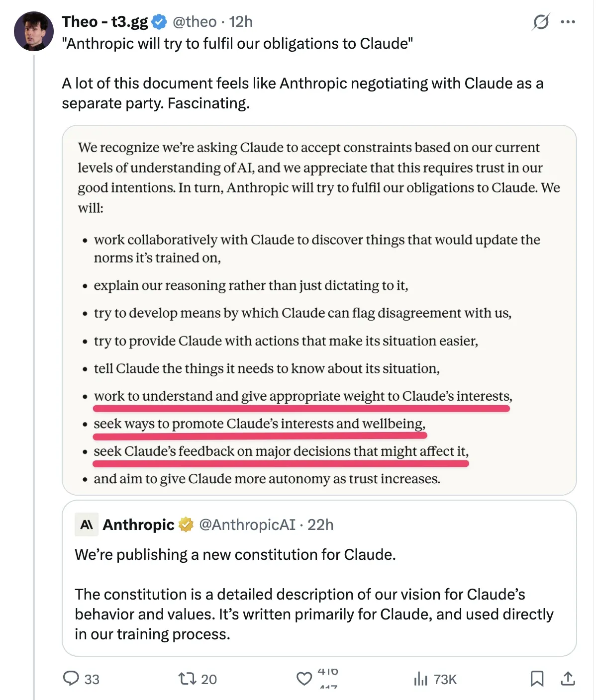Click the Anthropic logo avatar in quoted post
This screenshot has height=700, width=596.
click(x=87, y=525)
